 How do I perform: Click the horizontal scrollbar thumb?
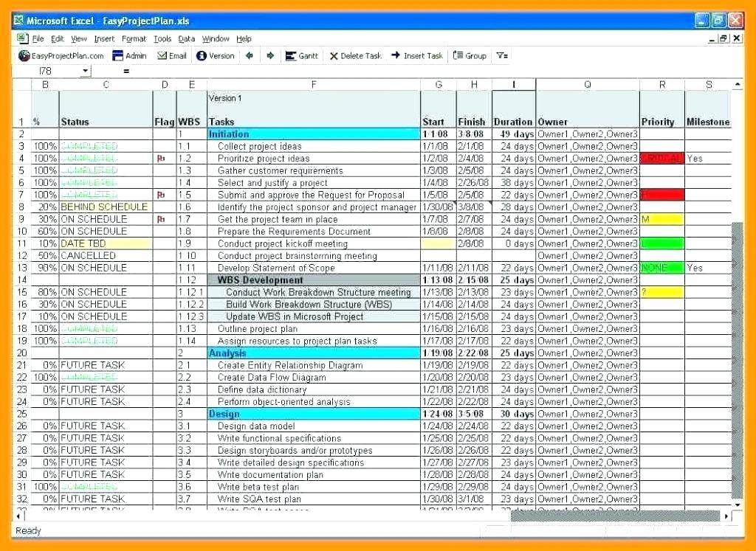[x=616, y=516]
